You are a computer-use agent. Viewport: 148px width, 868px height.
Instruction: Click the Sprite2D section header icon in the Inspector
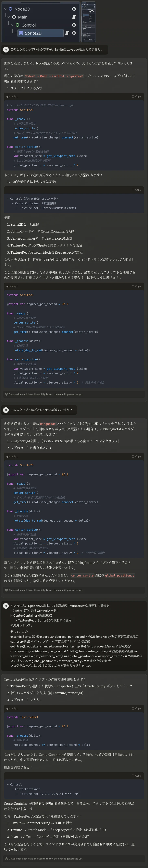pos(87,9)
